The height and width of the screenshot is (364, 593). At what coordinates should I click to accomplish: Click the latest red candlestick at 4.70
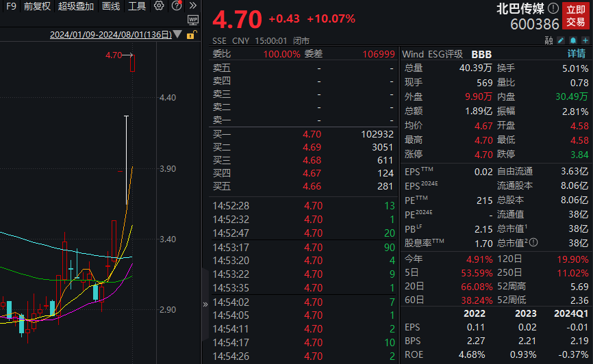(x=133, y=63)
